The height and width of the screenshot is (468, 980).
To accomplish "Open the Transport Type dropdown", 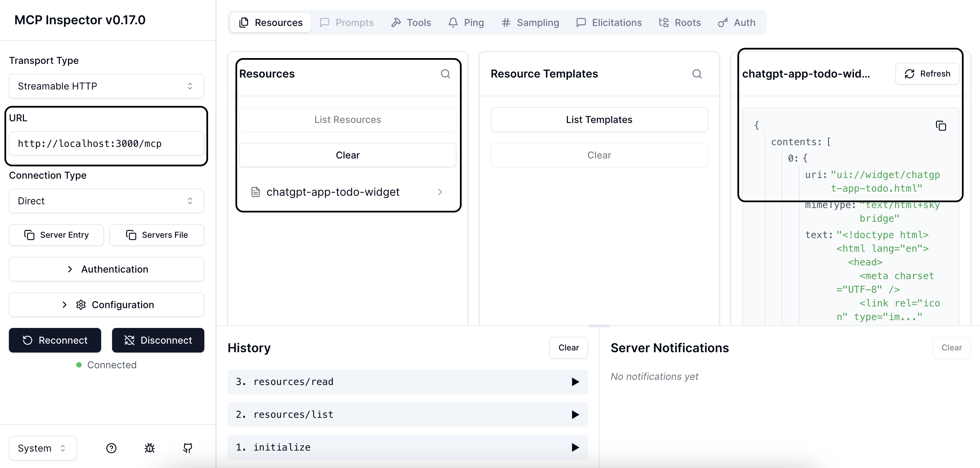I will (107, 86).
